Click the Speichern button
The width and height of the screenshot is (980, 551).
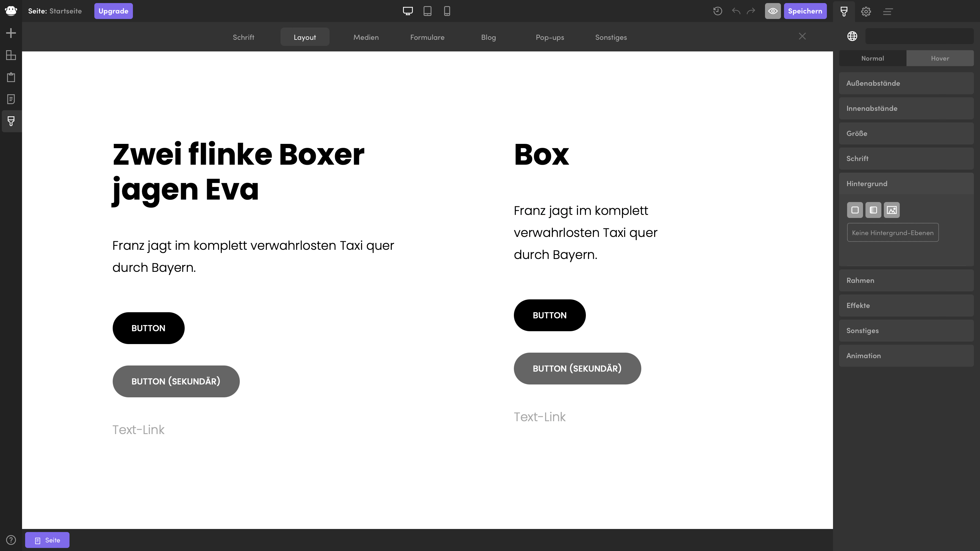coord(805,11)
